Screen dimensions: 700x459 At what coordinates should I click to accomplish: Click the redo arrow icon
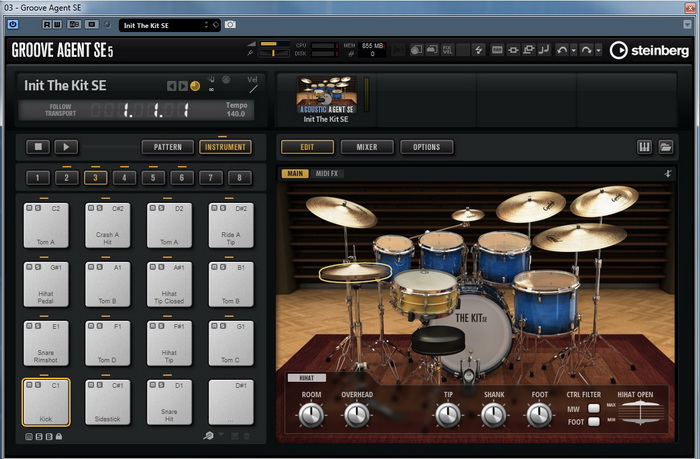click(x=586, y=50)
